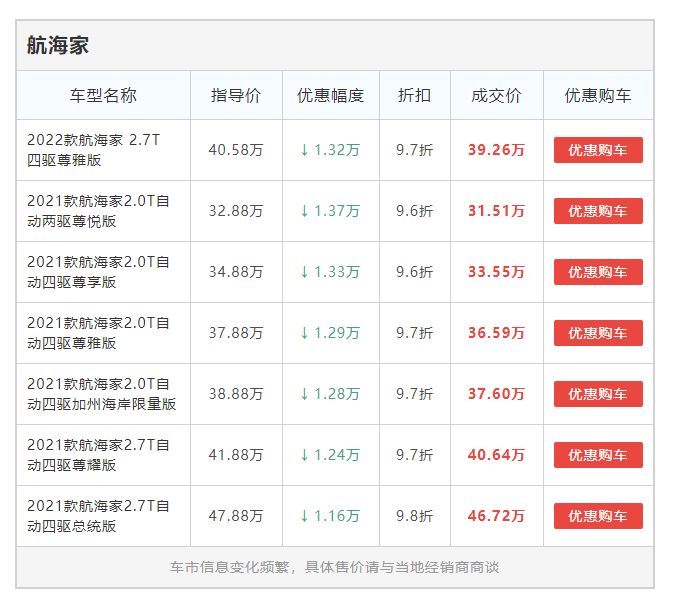Click discount amount ↓1.29万

(x=331, y=333)
